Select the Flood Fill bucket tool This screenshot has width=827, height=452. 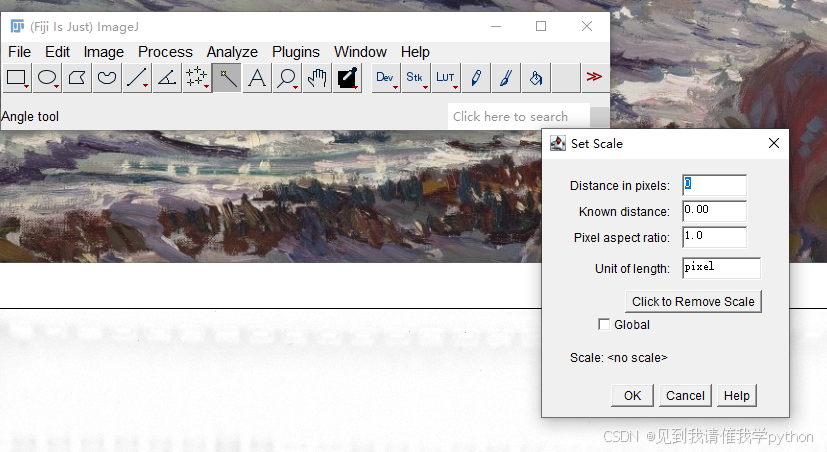536,78
